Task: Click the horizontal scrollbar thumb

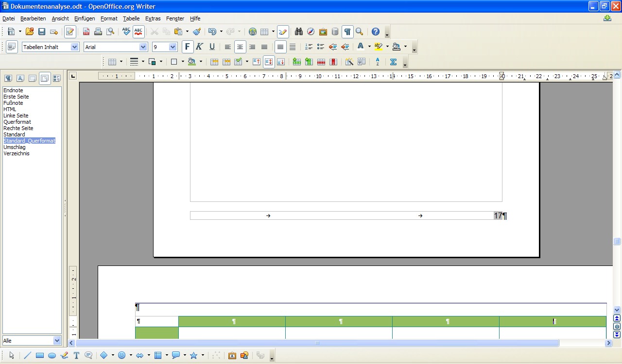Action: (317, 343)
